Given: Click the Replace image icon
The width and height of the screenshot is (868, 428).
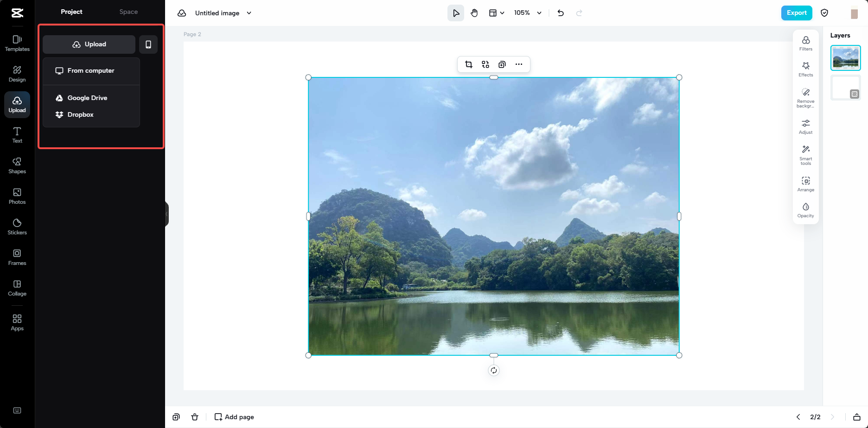Looking at the screenshot, I should (x=485, y=64).
